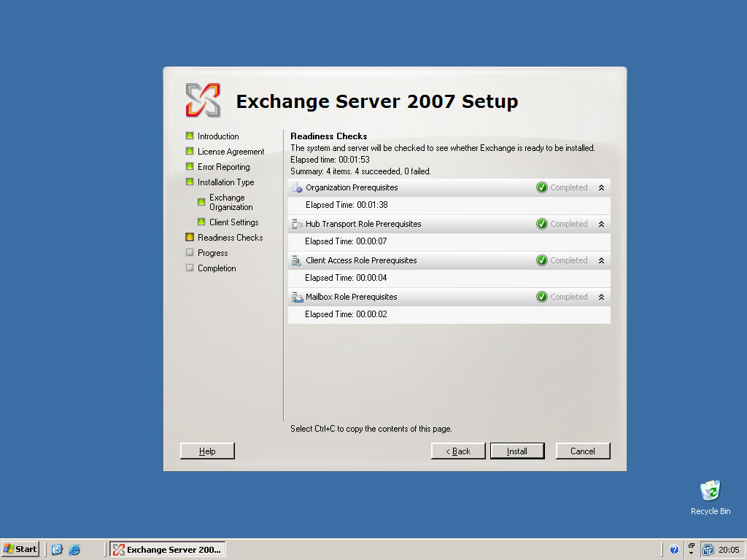
Task: Open the Windows Start menu
Action: [x=20, y=549]
